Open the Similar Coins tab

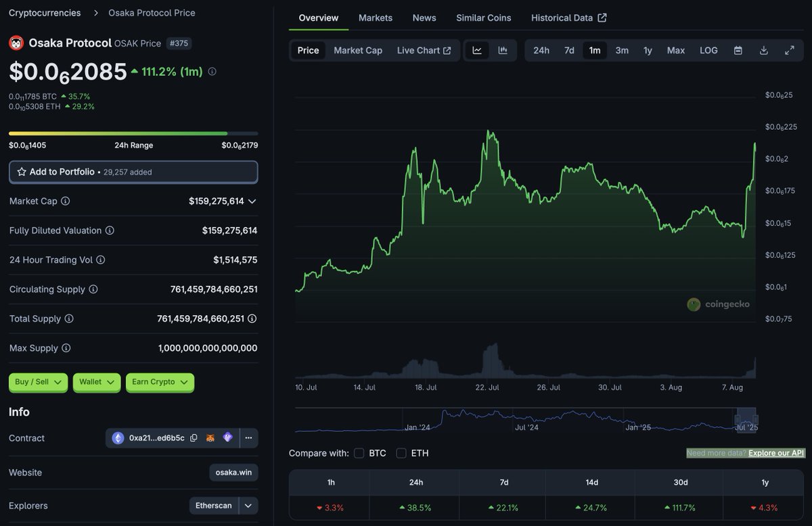click(484, 18)
